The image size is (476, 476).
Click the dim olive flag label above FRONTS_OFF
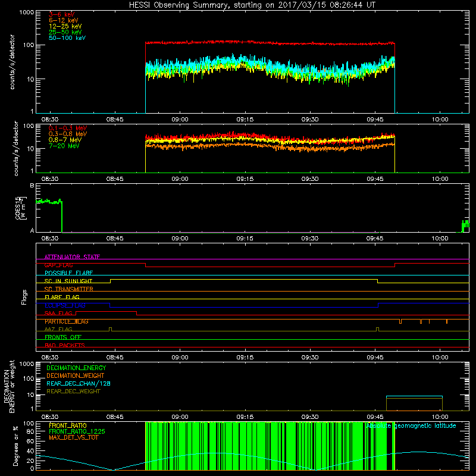coord(58,329)
